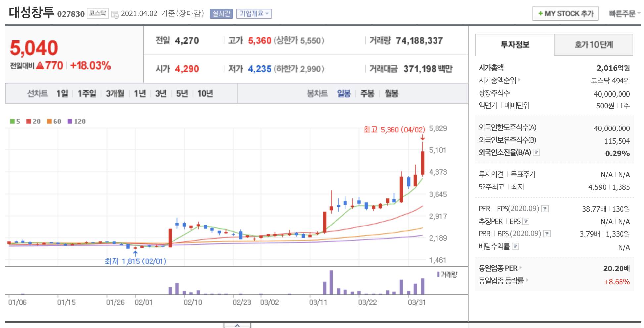Select the 1일 line chart period
The height and width of the screenshot is (328, 644).
coord(62,94)
